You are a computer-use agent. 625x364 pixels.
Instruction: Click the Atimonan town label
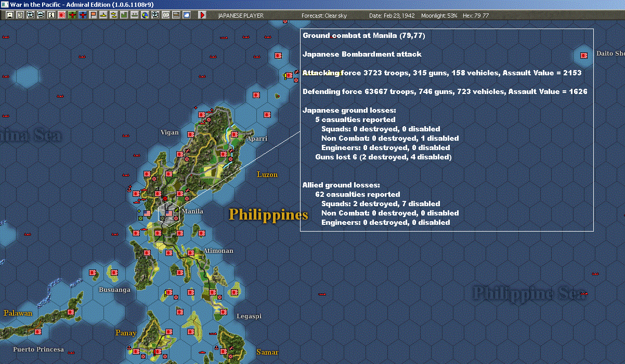coord(218,250)
